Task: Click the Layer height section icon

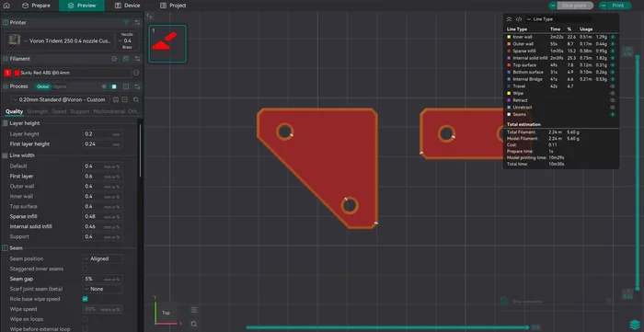Action: (x=6, y=123)
